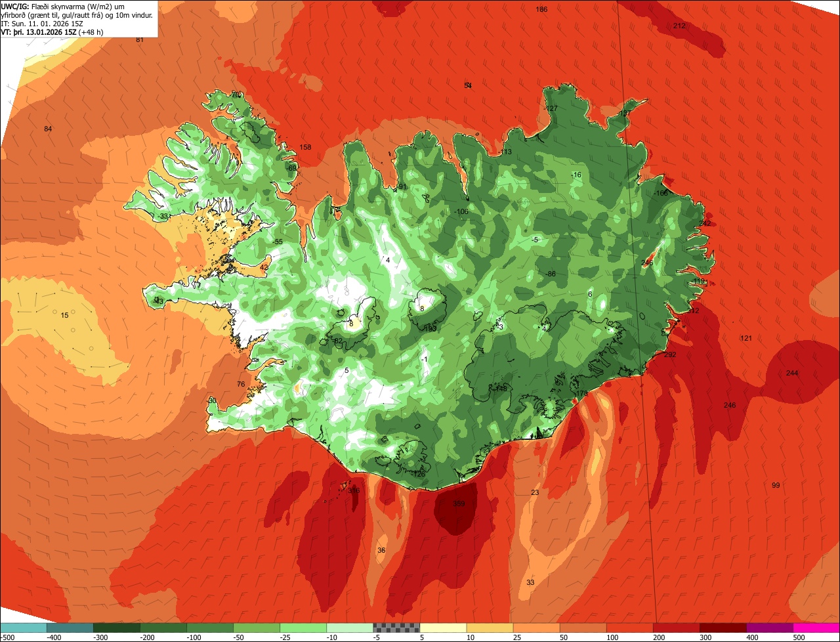Click the map value 292 off the southeast coast
This screenshot has height=642, width=840.
tap(670, 354)
